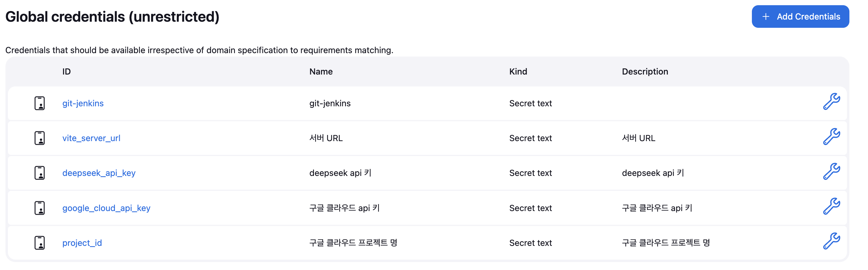Screen dimensions: 868x270
Task: Click the credential icon beside project_id
Action: click(x=40, y=243)
